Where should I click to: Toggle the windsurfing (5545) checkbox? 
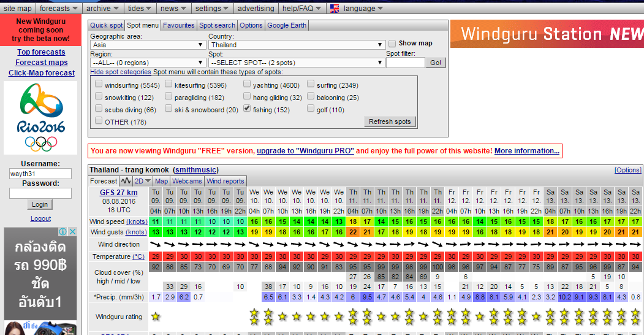tap(99, 84)
